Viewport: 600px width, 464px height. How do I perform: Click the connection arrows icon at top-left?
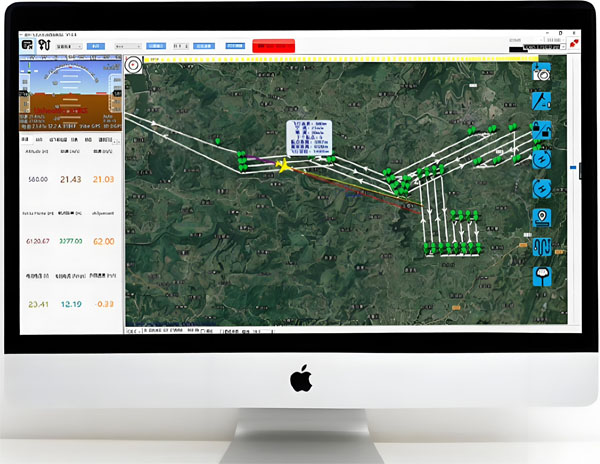tap(43, 46)
